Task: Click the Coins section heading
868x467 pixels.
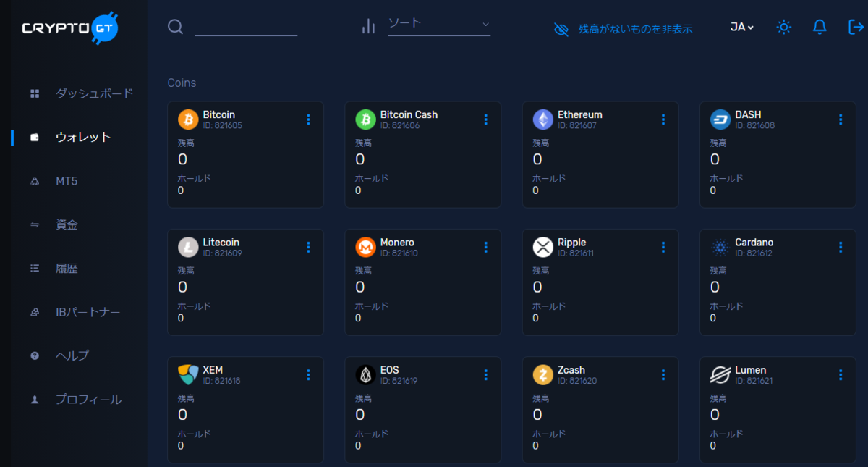Action: [182, 83]
